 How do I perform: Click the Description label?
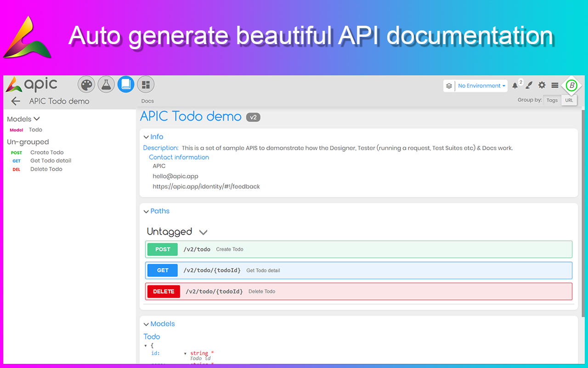coord(161,148)
